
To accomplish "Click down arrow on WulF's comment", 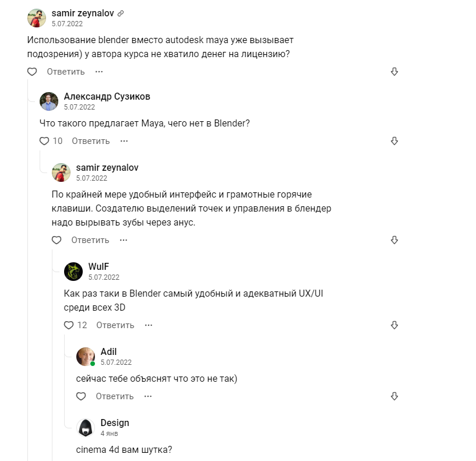I will click(x=394, y=325).
